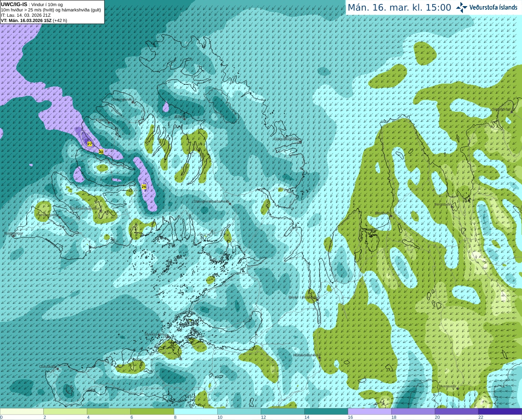Click the Steingrímsfjarðarheiði station label
Image resolution: width=522 pixels, height=420 pixels.
point(211,201)
